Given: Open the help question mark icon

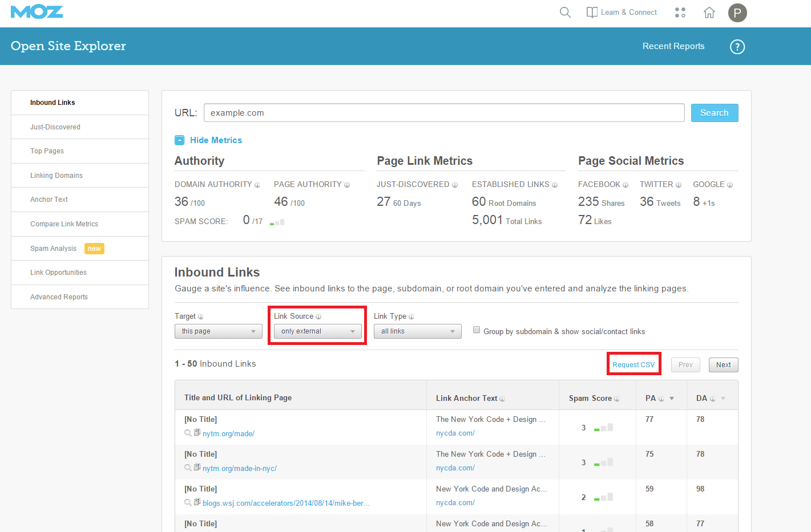Looking at the screenshot, I should (737, 47).
